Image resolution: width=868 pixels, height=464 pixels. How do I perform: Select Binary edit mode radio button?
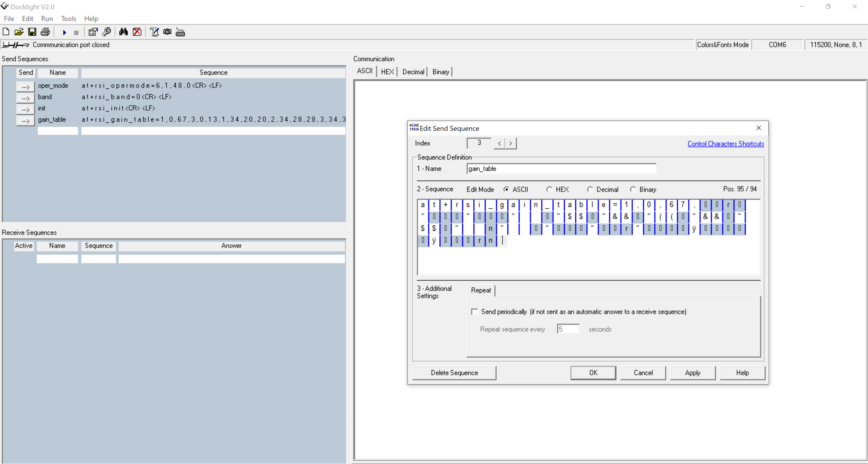[x=633, y=189]
